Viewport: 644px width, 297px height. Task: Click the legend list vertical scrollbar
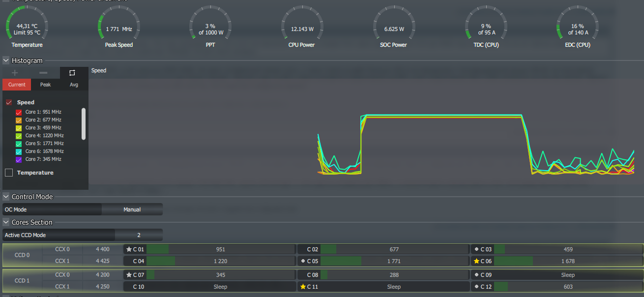click(x=84, y=123)
